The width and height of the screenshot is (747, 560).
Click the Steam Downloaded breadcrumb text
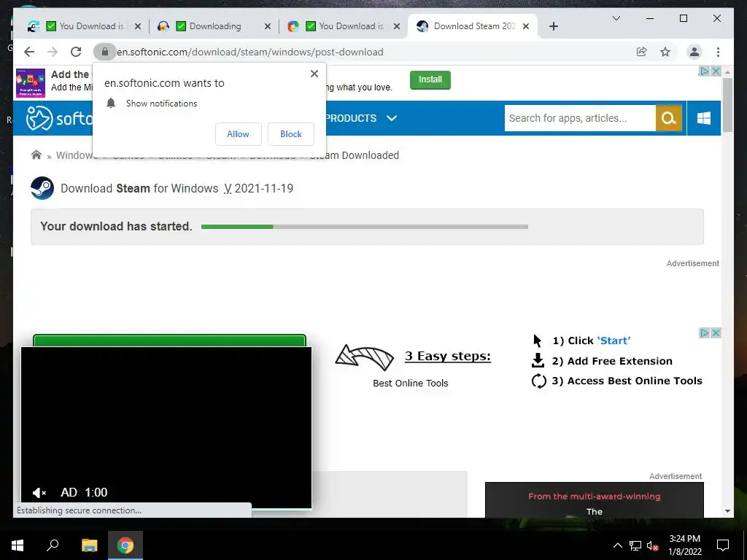(x=355, y=155)
